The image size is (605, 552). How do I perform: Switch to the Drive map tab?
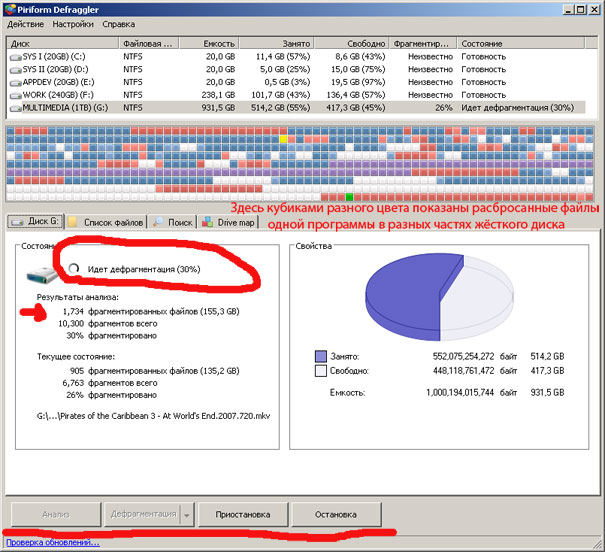[229, 222]
